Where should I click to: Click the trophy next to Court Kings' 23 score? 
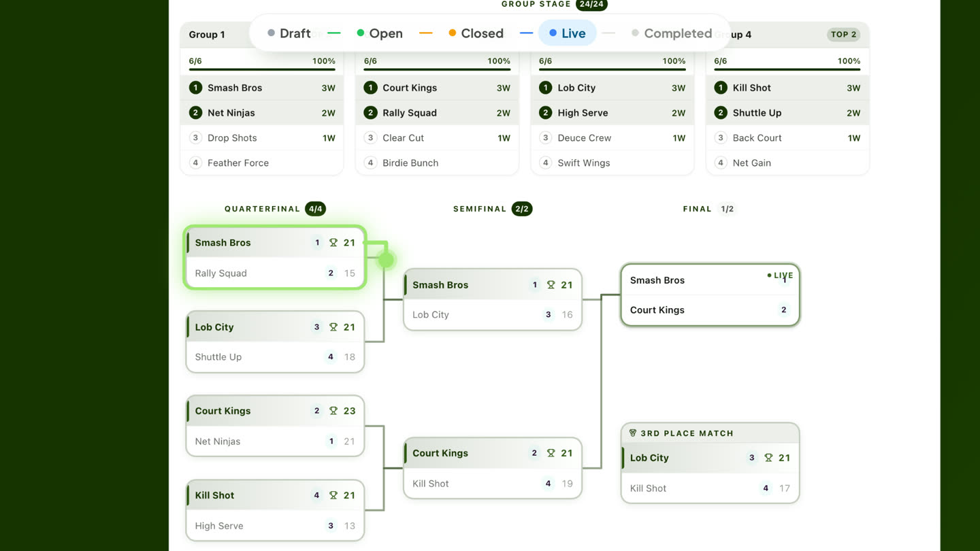click(333, 411)
